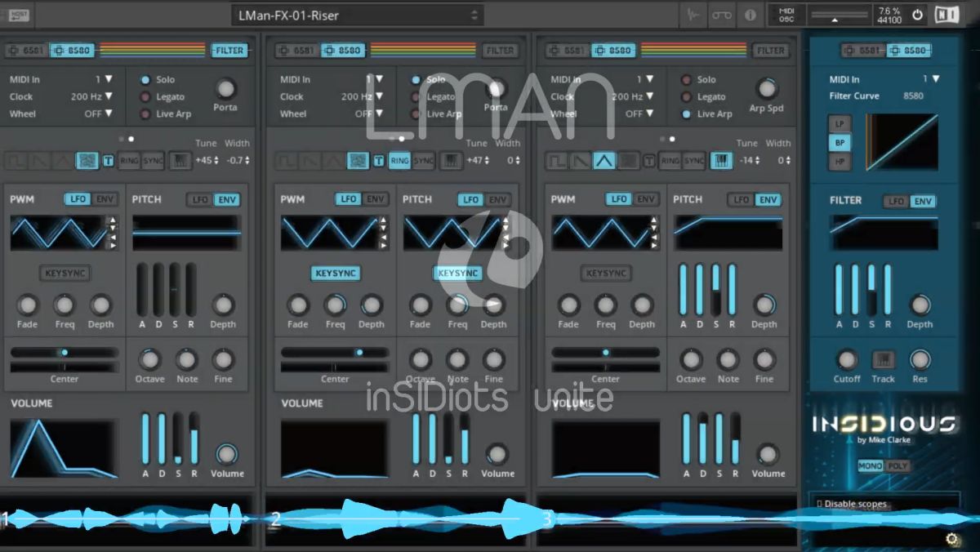Screen dimensions: 980x552
Task: Click the power icon in top bar
Action: point(917,15)
